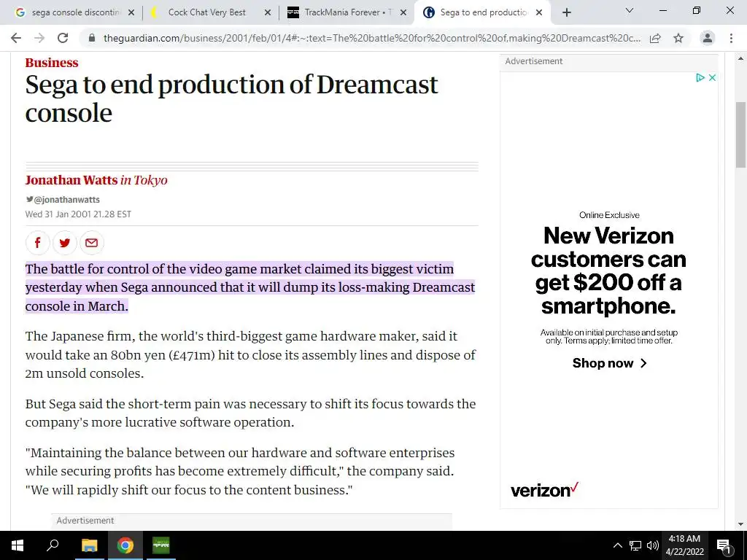Screen dimensions: 747x560
Task: Open Chrome's three-dot menu
Action: tap(731, 38)
